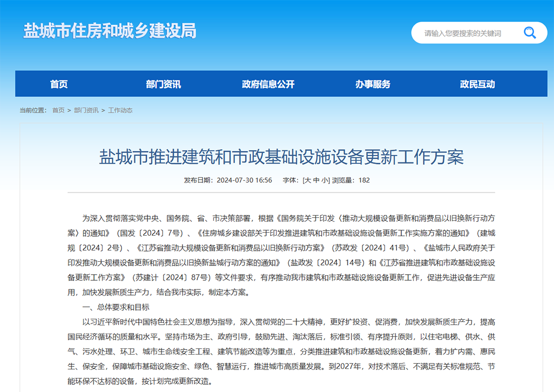Click the article title 盐城市推进建筑和市政基础设施设备更新工作方案
Viewport: 554px width, 392px height.
[281, 157]
